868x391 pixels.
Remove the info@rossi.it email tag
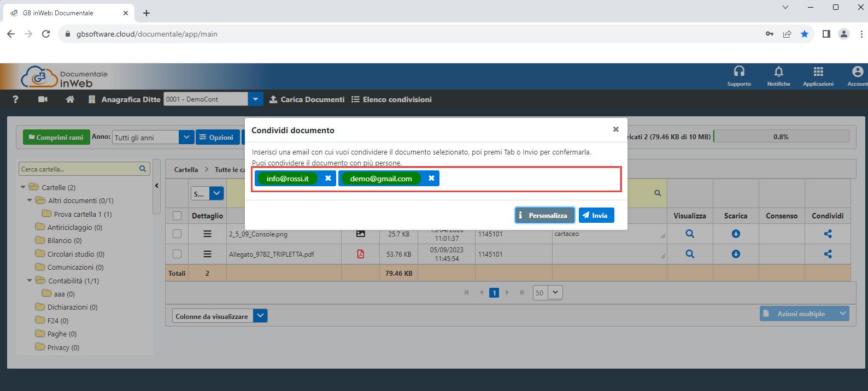point(328,179)
